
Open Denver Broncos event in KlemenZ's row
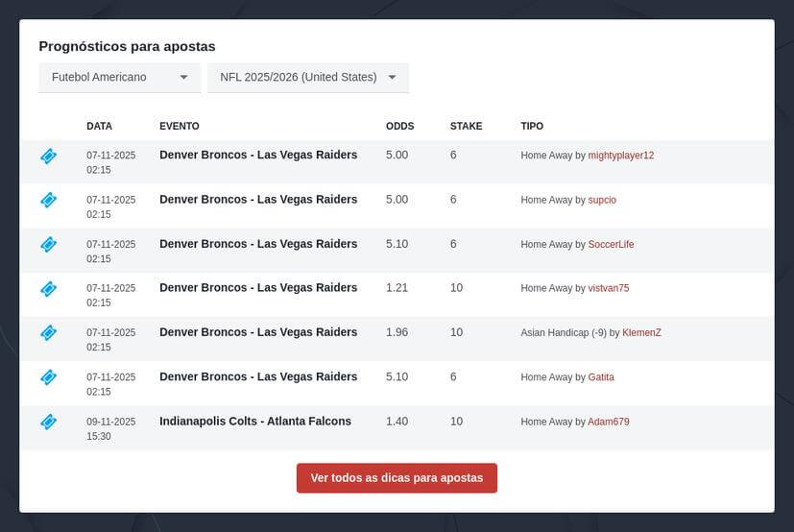(x=258, y=332)
